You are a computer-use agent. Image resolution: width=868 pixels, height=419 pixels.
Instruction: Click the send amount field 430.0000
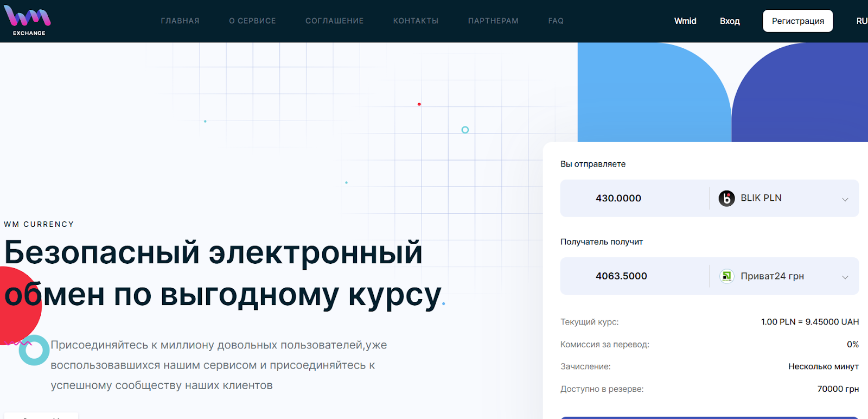click(635, 198)
